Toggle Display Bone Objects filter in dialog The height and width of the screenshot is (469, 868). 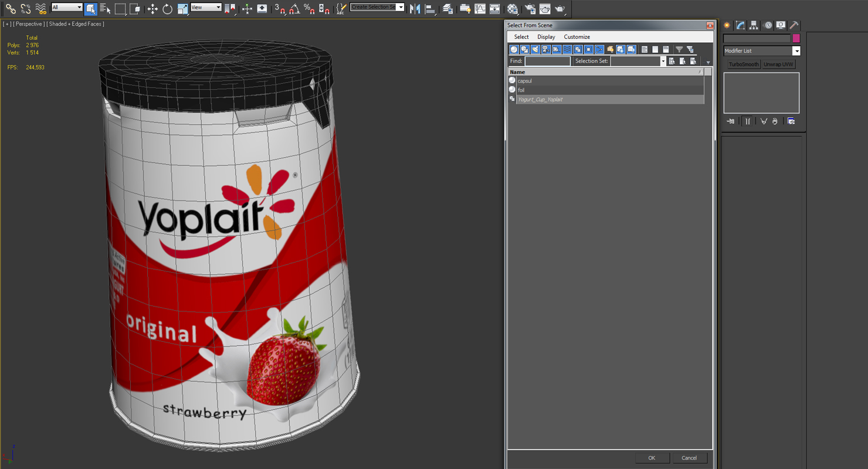point(599,50)
